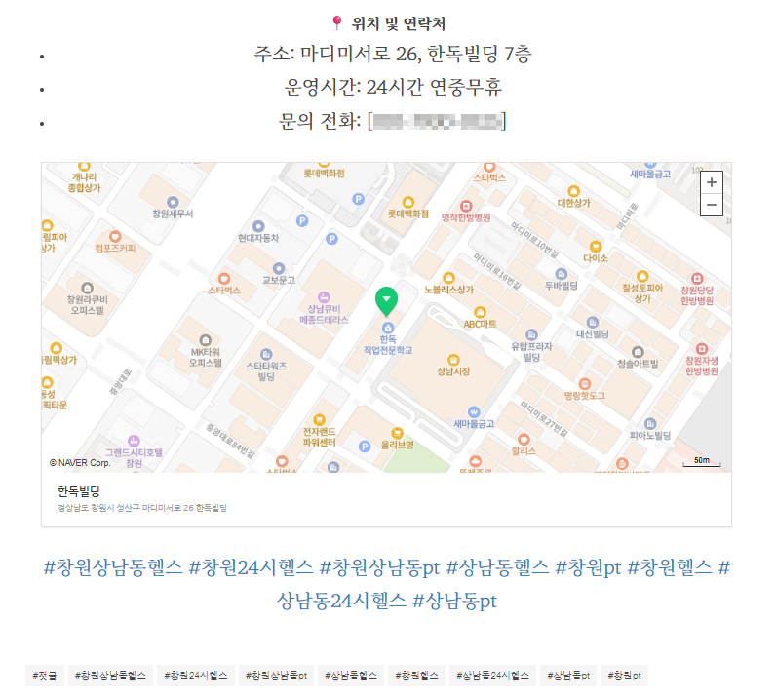The height and width of the screenshot is (700, 776).
Task: Click the 청솔아트빌 map icon
Action: 638,352
